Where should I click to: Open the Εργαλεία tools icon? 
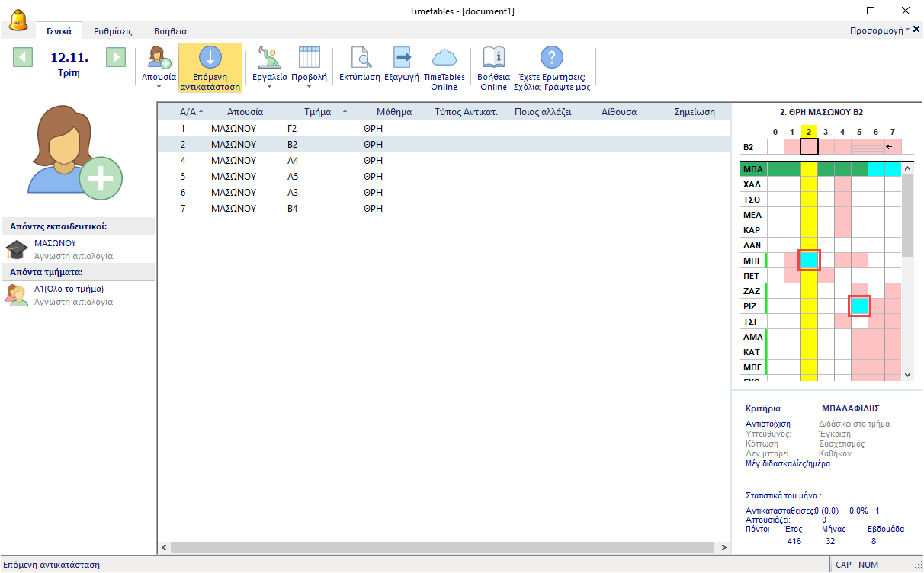click(x=269, y=59)
